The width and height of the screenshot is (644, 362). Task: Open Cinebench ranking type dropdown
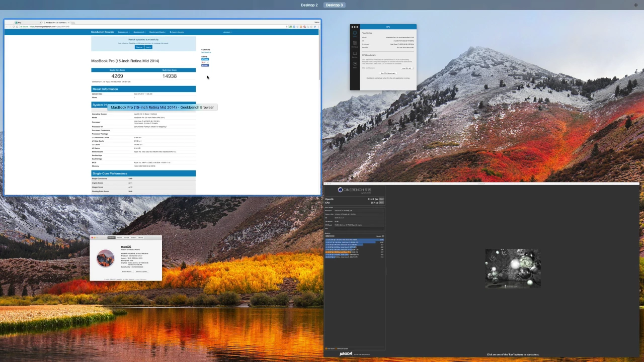coord(330,236)
